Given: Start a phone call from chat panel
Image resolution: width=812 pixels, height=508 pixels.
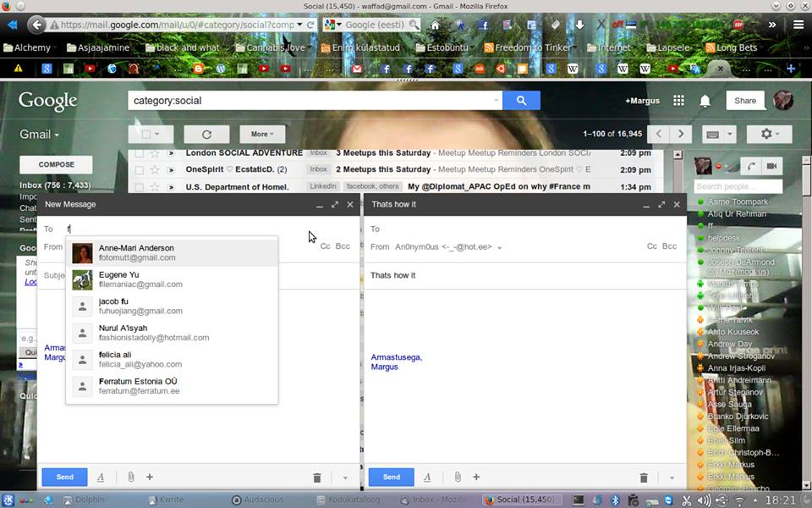Looking at the screenshot, I should coord(751,166).
